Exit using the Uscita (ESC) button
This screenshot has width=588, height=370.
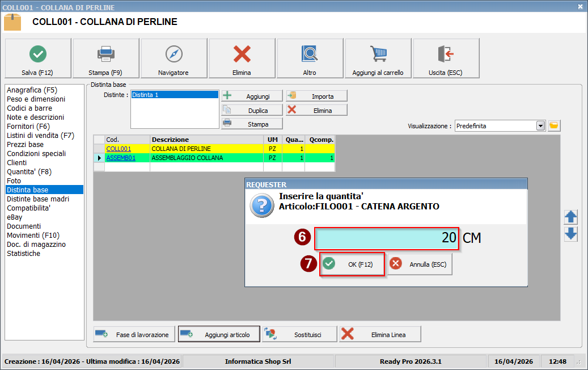click(446, 58)
